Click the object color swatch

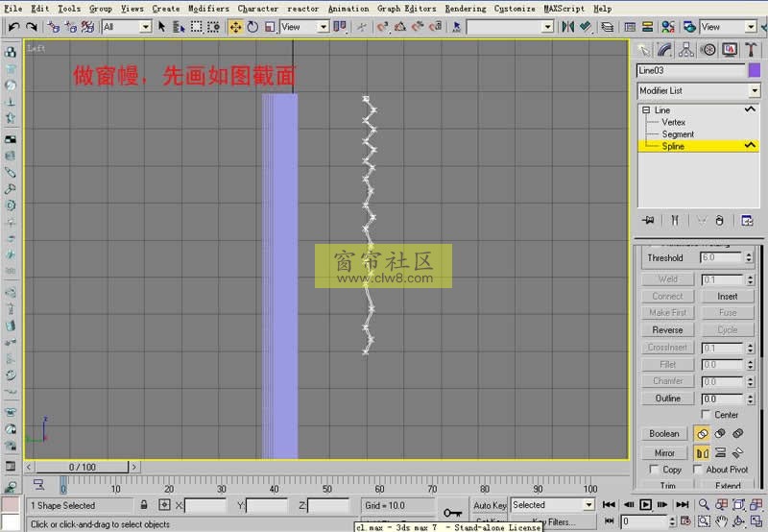(755, 70)
